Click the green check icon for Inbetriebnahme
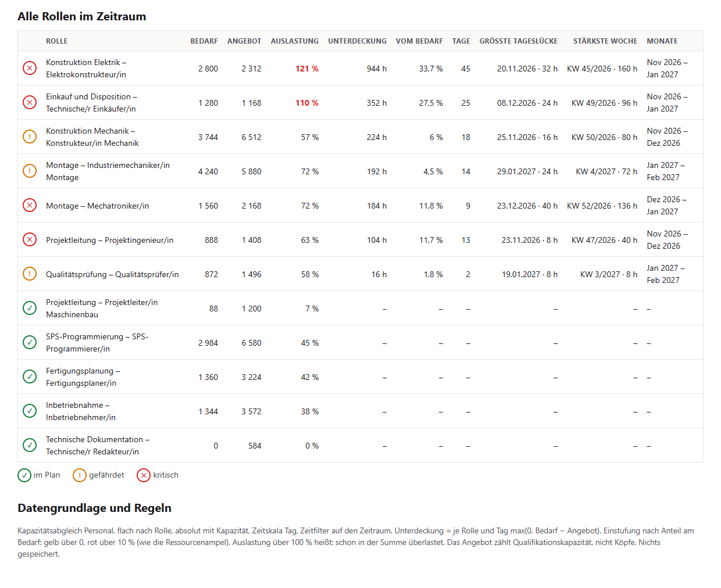The width and height of the screenshot is (721, 588). pos(30,411)
